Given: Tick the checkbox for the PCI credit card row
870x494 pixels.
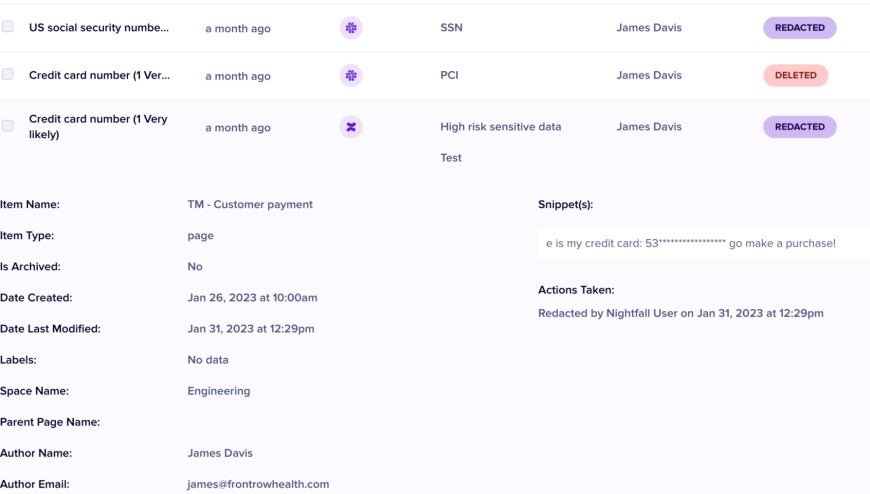Looking at the screenshot, I should point(8,74).
